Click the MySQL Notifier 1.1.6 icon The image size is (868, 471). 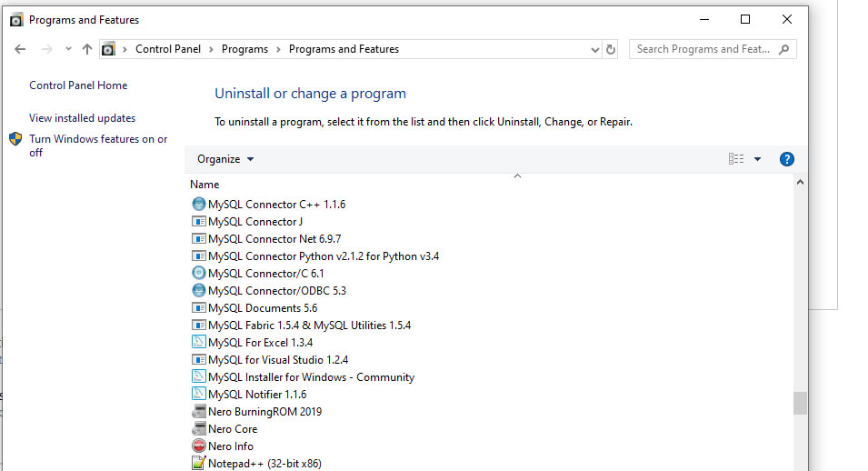[x=199, y=394]
